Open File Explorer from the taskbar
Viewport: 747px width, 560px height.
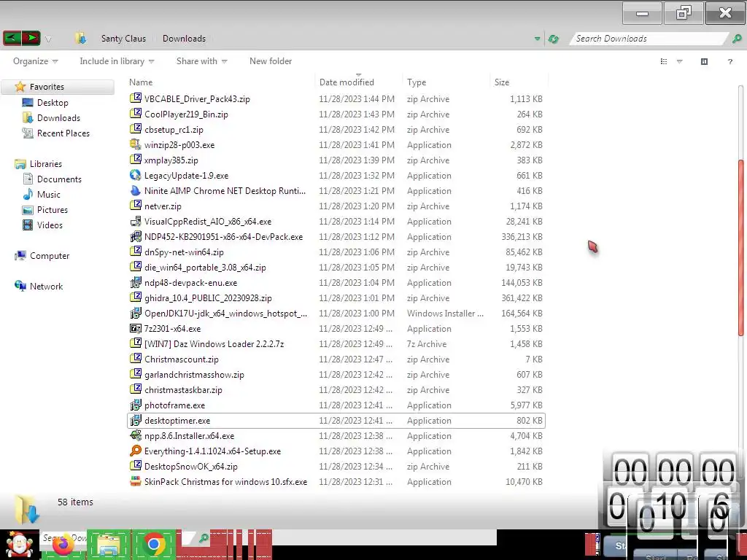coord(109,545)
